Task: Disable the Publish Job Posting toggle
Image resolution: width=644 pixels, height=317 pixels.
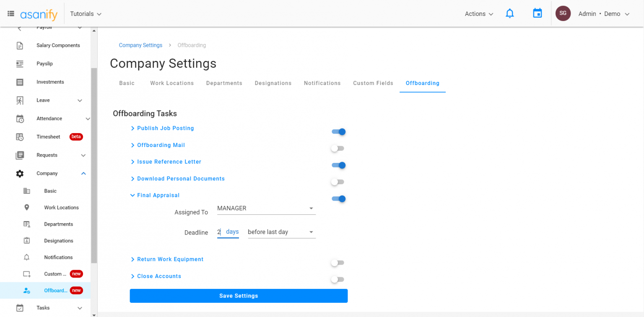Action: (338, 131)
